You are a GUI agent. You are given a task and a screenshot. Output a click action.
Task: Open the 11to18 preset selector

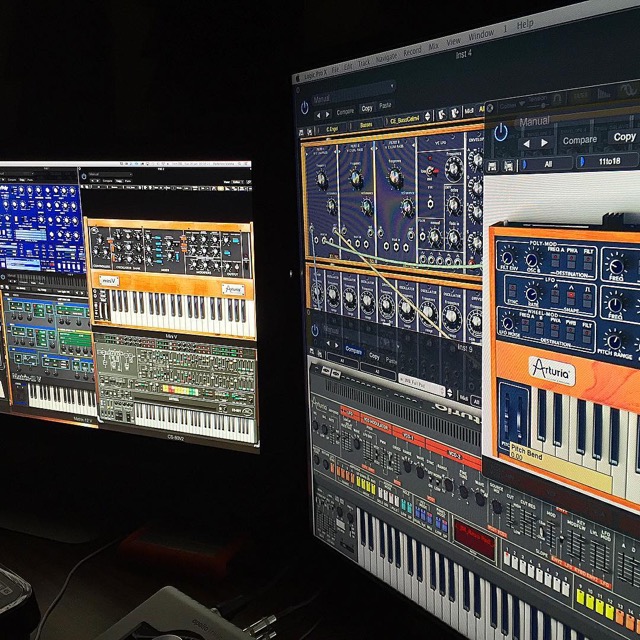coord(612,161)
